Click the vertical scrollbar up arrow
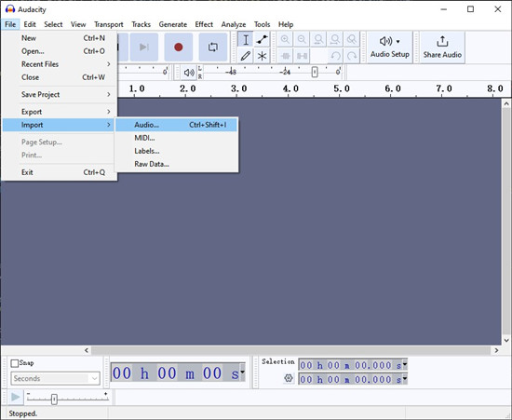This screenshot has height=420, width=512. tap(506, 104)
